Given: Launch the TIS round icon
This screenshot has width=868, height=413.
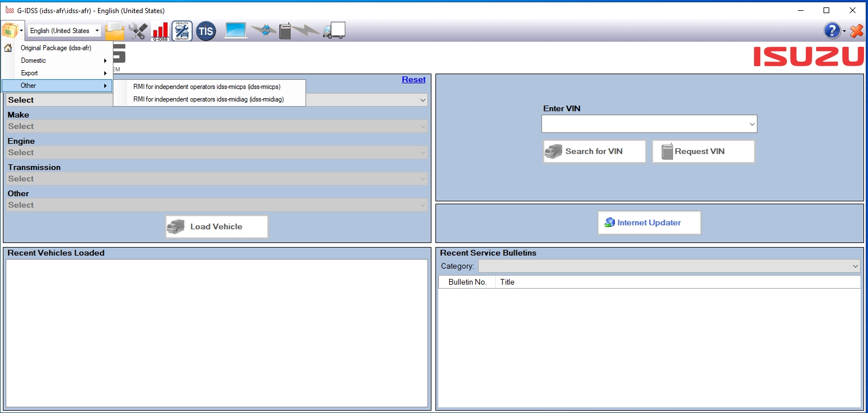Looking at the screenshot, I should 206,31.
